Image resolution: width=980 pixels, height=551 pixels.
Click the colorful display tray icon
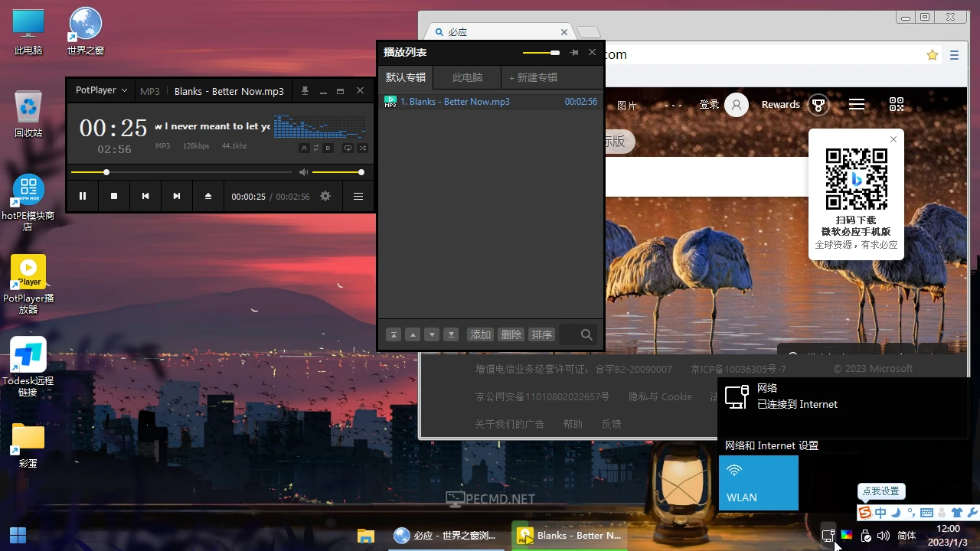click(847, 536)
